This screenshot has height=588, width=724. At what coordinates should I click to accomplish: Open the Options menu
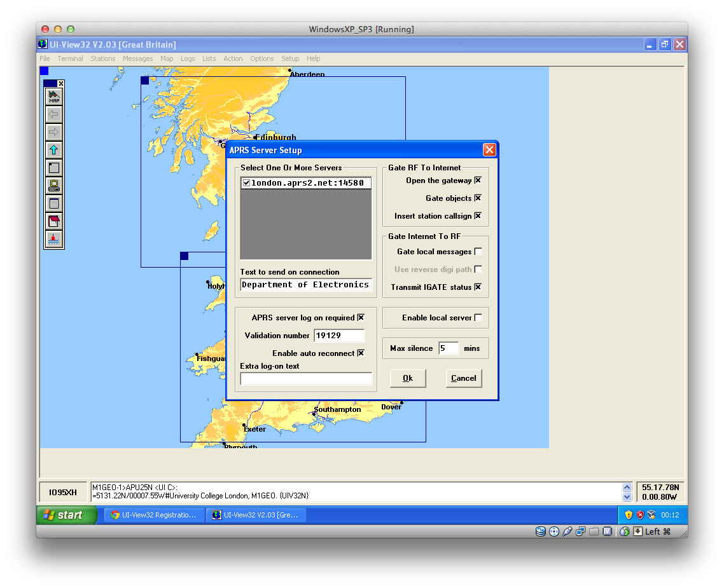tap(262, 58)
